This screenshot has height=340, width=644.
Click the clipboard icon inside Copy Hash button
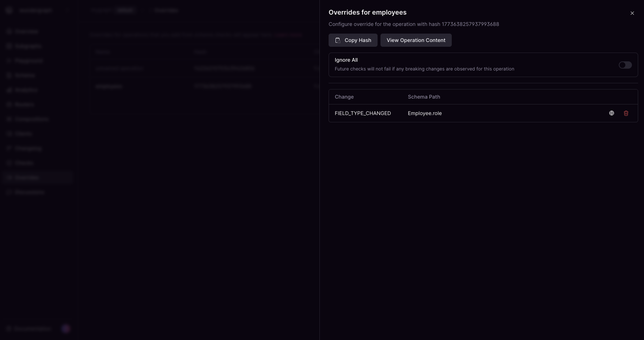pos(338,40)
